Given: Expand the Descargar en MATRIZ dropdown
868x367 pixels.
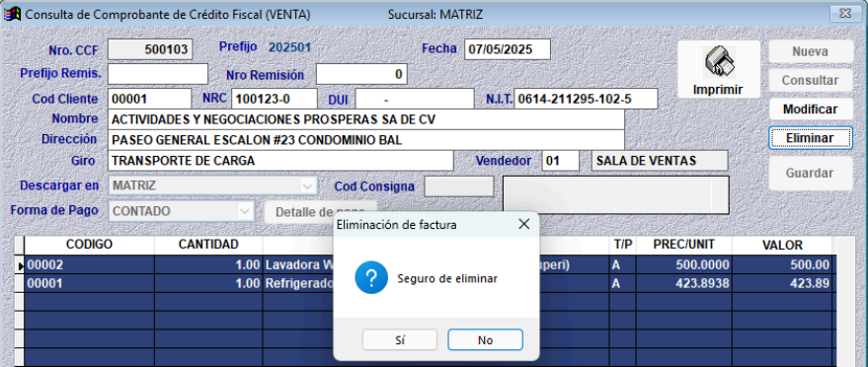Looking at the screenshot, I should click(x=307, y=185).
